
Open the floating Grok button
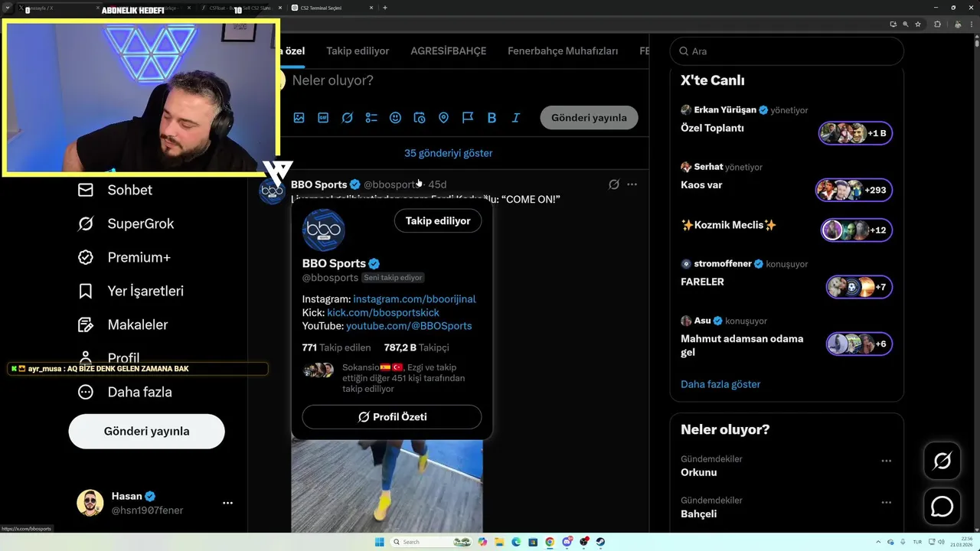tap(942, 461)
